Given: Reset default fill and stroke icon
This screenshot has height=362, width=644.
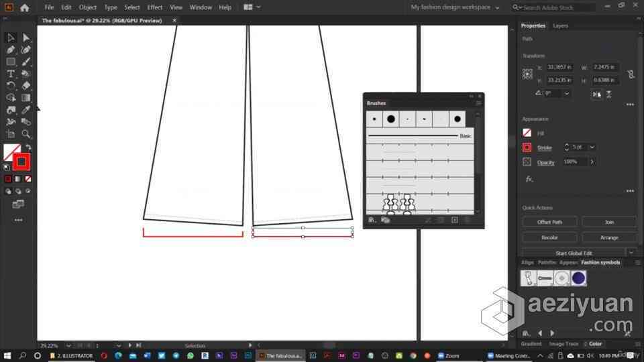Looking at the screenshot, I should 6,168.
